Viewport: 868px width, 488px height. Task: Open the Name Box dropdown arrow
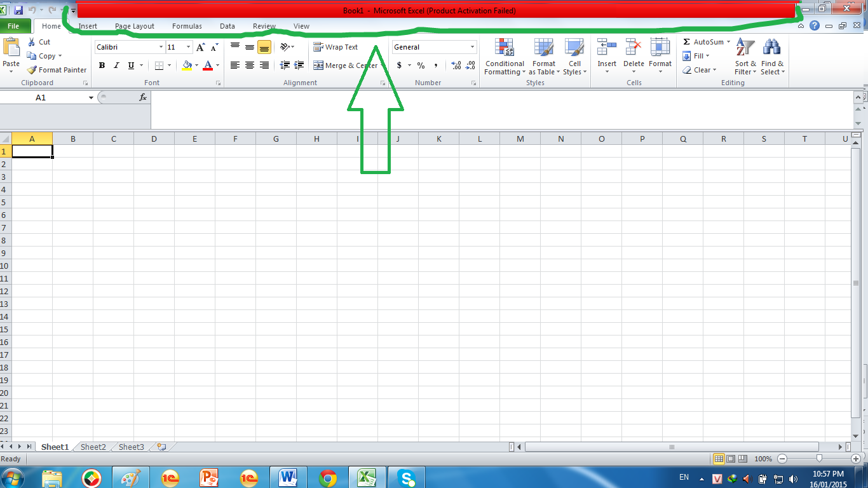click(91, 98)
